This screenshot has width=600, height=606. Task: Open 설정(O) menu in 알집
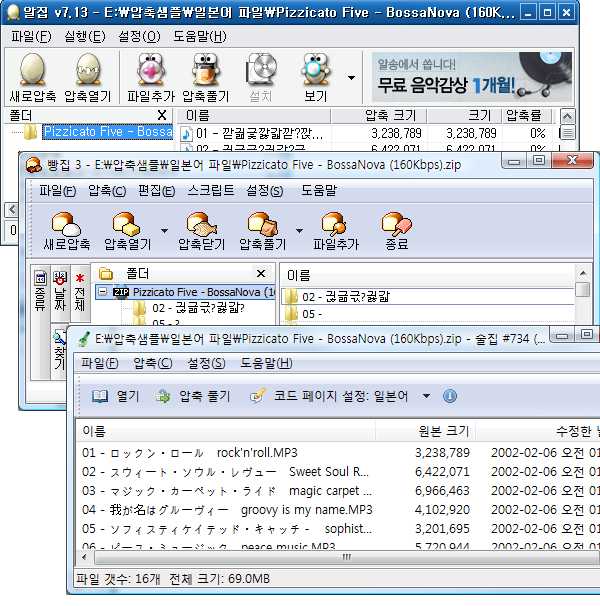point(139,37)
